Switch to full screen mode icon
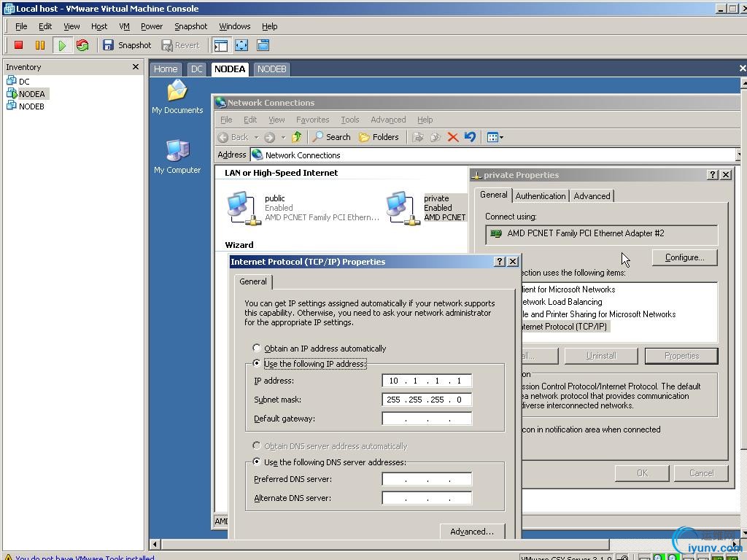Screen dimensions: 747x560 coord(241,45)
